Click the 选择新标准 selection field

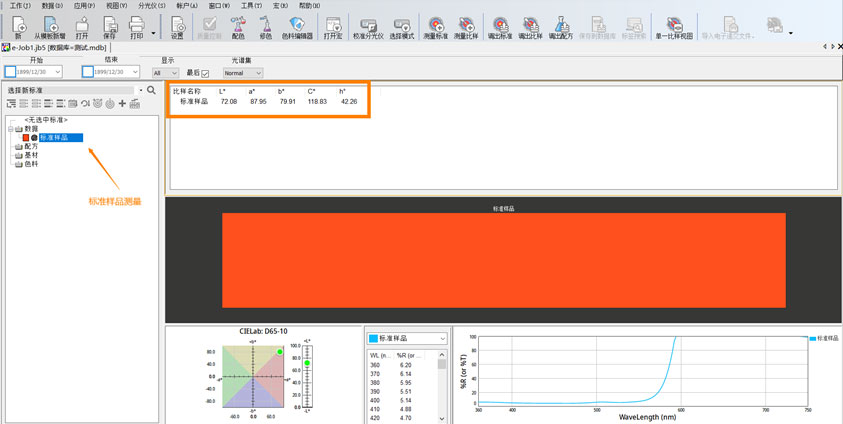coord(72,90)
